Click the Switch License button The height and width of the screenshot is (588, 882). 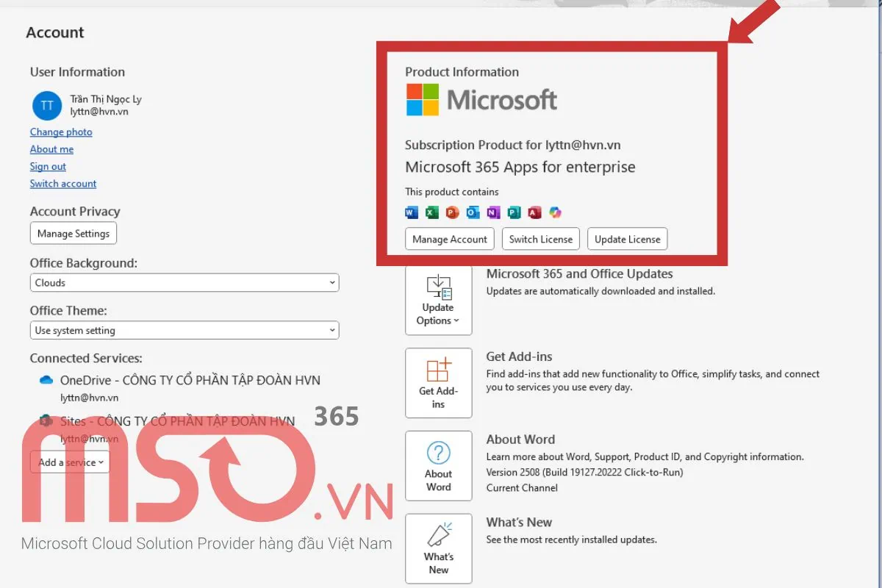540,239
